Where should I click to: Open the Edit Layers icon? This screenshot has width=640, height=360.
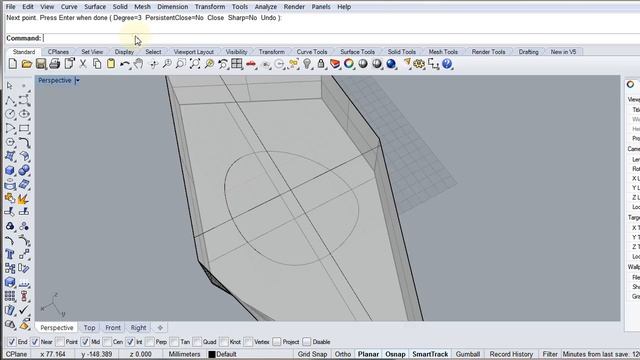pos(335,64)
